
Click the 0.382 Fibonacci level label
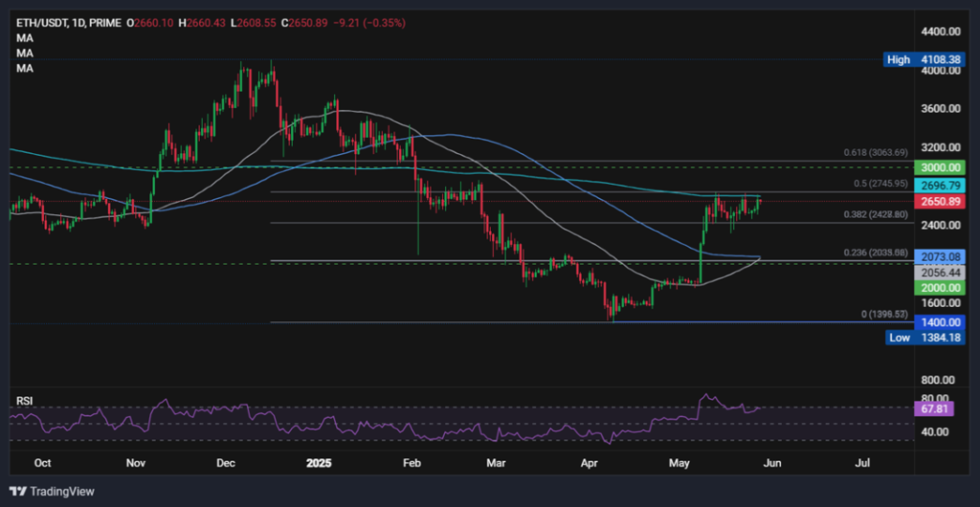875,214
